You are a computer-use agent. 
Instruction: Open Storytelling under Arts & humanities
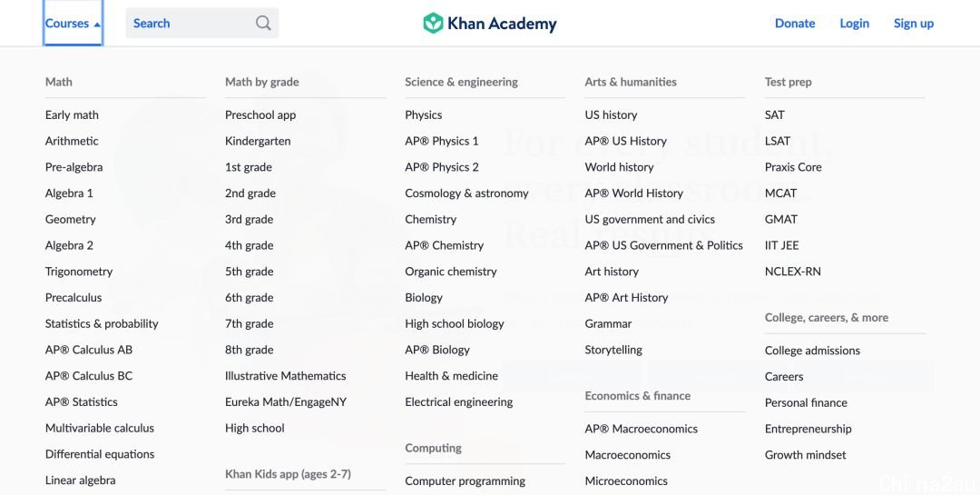click(x=613, y=350)
